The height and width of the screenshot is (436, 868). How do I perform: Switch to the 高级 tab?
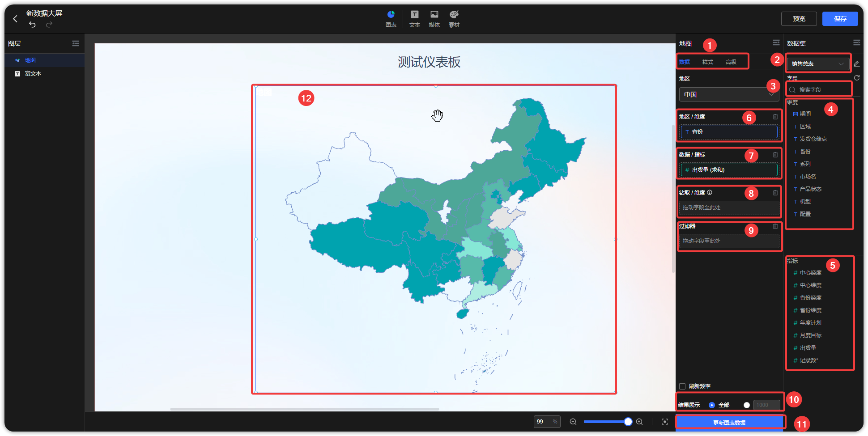[x=731, y=62]
